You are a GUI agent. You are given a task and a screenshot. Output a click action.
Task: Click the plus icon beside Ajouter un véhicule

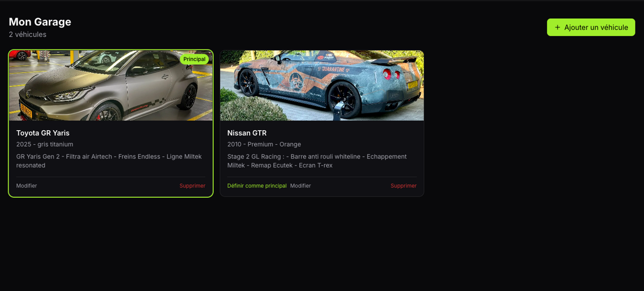[x=557, y=27]
